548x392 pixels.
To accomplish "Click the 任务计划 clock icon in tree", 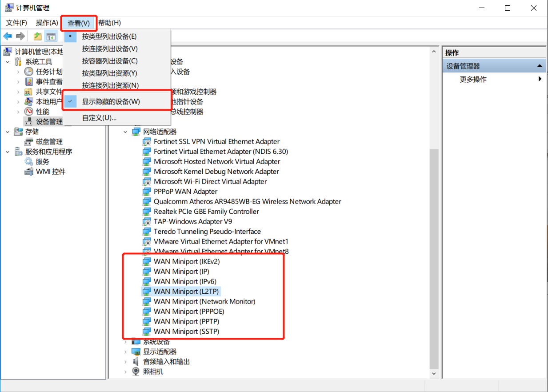I will point(28,72).
